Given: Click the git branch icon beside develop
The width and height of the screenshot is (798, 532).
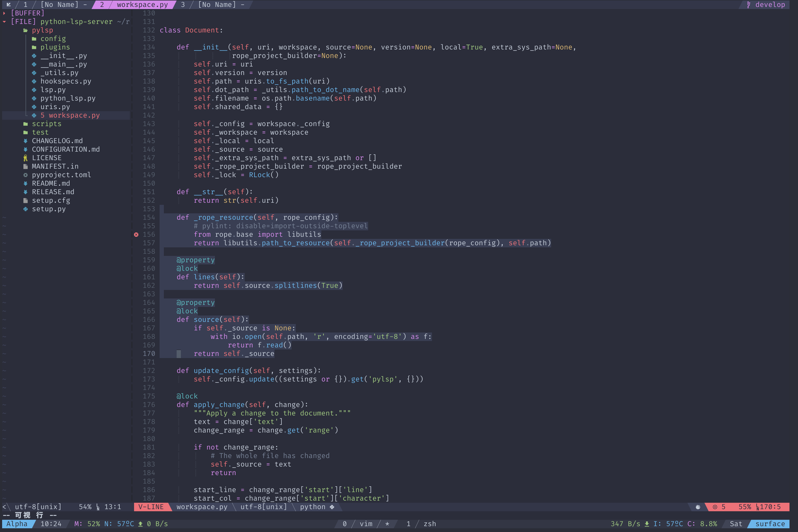Looking at the screenshot, I should (x=749, y=5).
